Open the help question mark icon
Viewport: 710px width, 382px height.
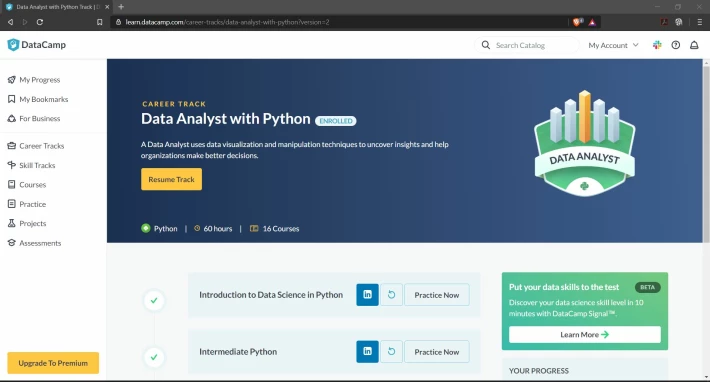[x=676, y=45]
